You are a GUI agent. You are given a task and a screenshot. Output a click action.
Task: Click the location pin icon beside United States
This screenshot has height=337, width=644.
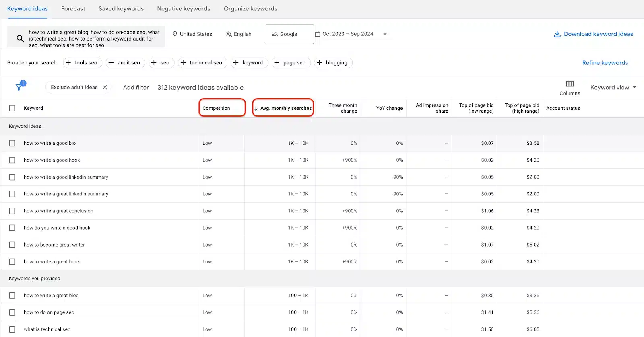pyautogui.click(x=175, y=34)
